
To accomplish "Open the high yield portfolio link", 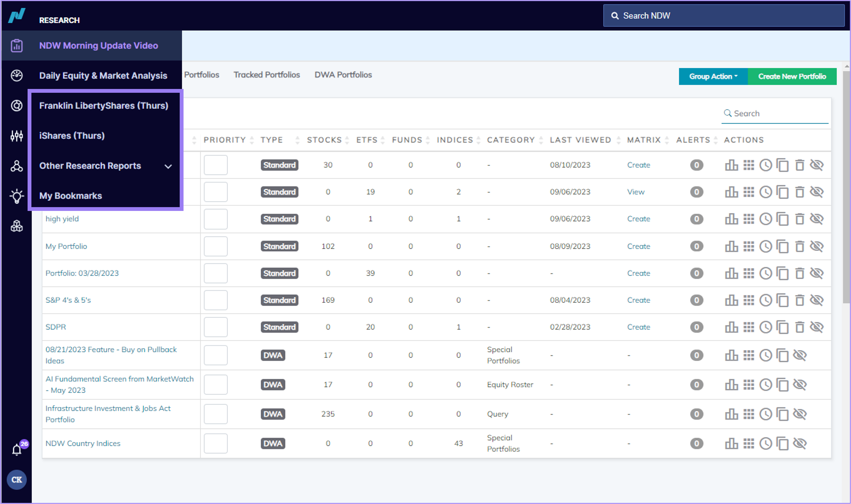I will click(x=62, y=219).
